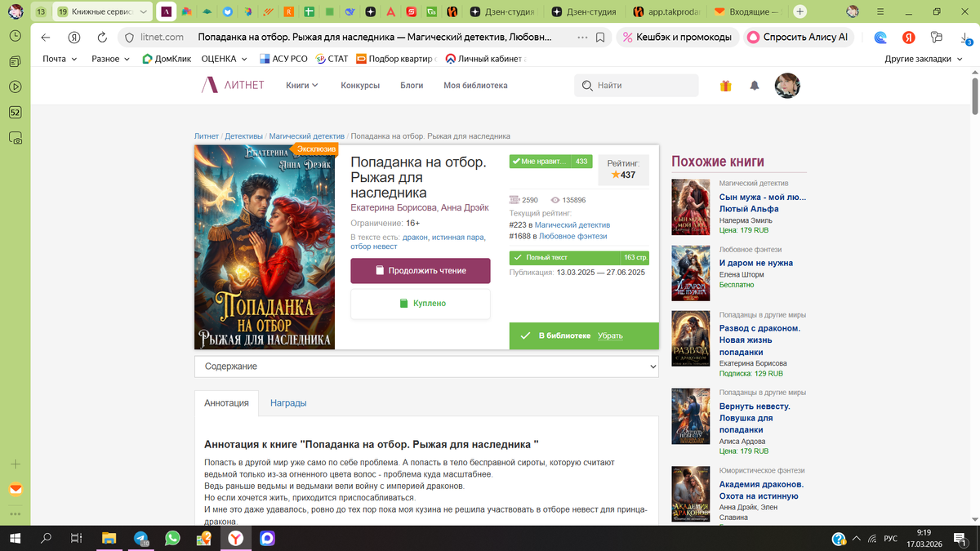The width and height of the screenshot is (980, 551).
Task: Open the sidebar screenshot camera icon
Action: 15,138
